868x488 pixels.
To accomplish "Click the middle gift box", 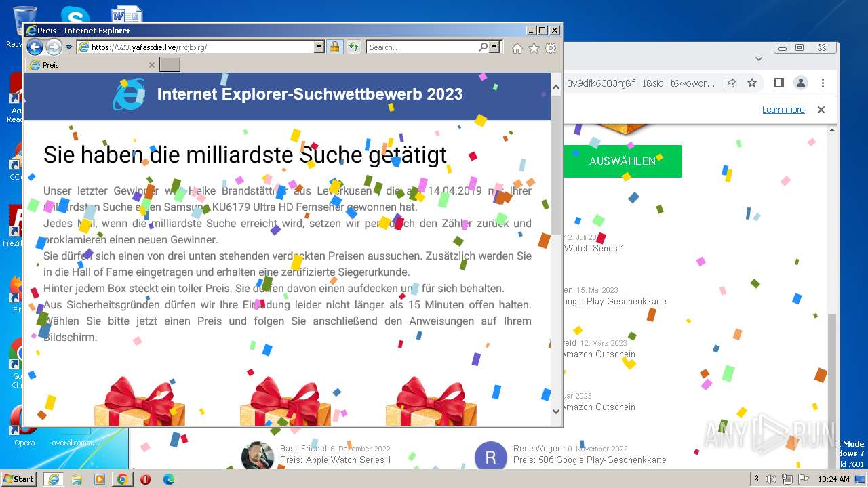I will (285, 401).
